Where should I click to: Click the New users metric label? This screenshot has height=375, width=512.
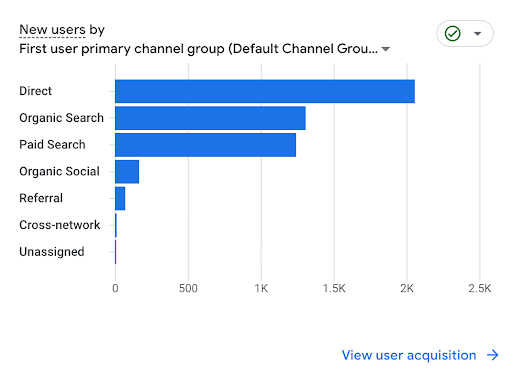pos(53,30)
